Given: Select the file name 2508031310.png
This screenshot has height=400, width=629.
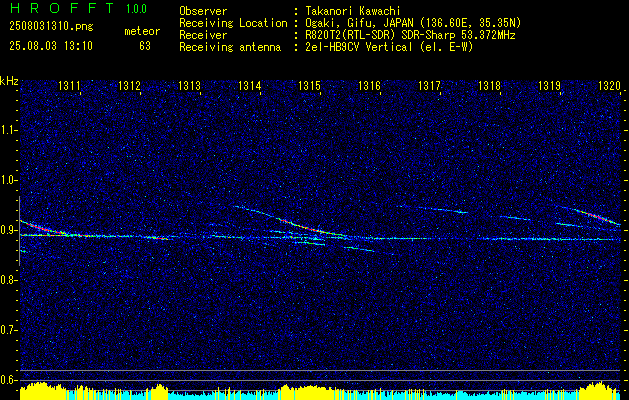Looking at the screenshot, I should [51, 27].
